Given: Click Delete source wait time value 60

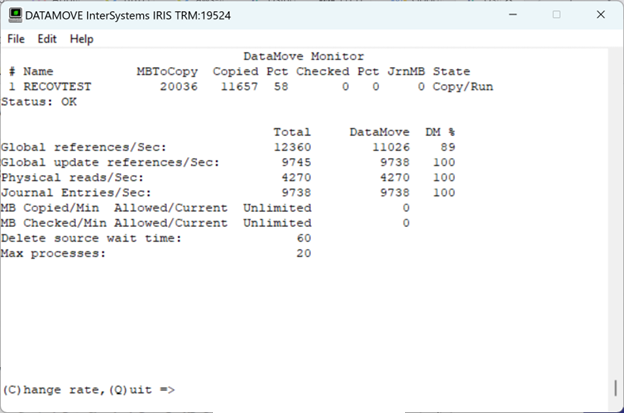Looking at the screenshot, I should coord(304,238).
